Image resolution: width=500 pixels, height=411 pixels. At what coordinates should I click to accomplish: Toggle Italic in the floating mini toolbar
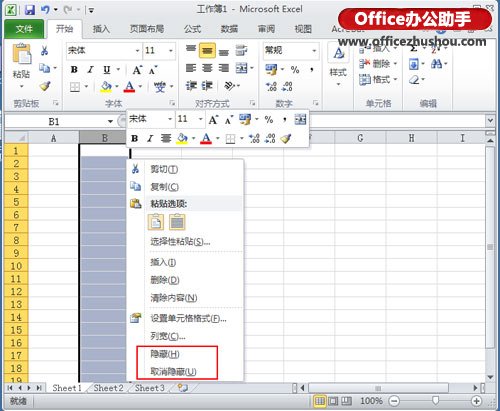150,138
